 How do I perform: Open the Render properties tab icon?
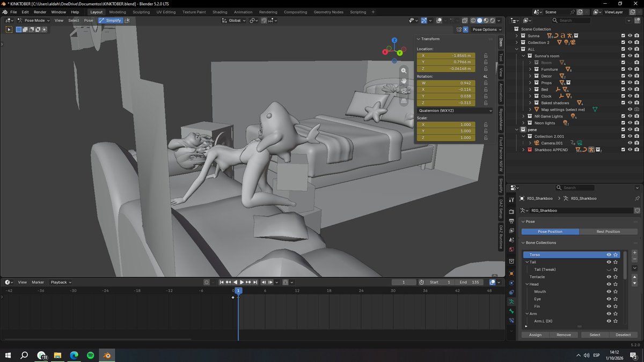(511, 212)
